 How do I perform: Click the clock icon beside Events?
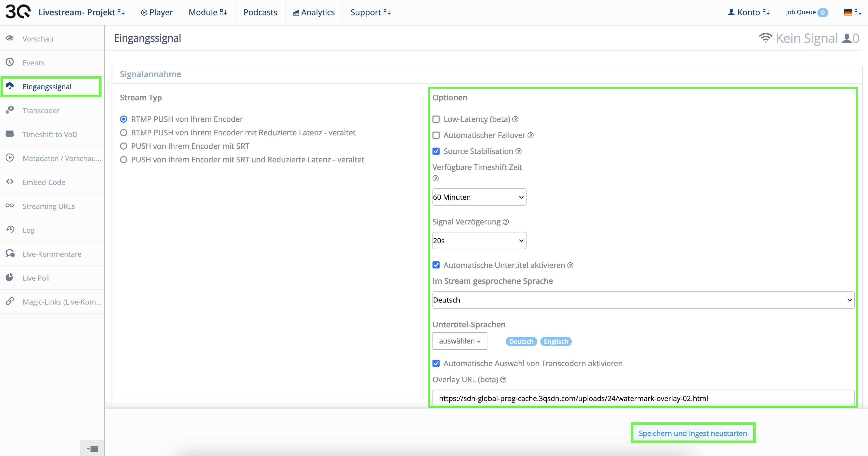click(x=10, y=62)
